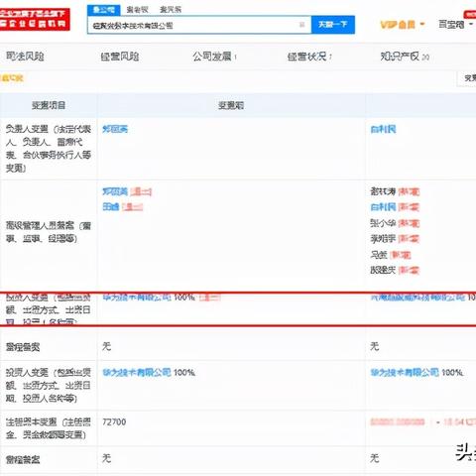
Task: Click the 华为技术有限公司 link inside the red-boxed row
Action: pos(137,297)
